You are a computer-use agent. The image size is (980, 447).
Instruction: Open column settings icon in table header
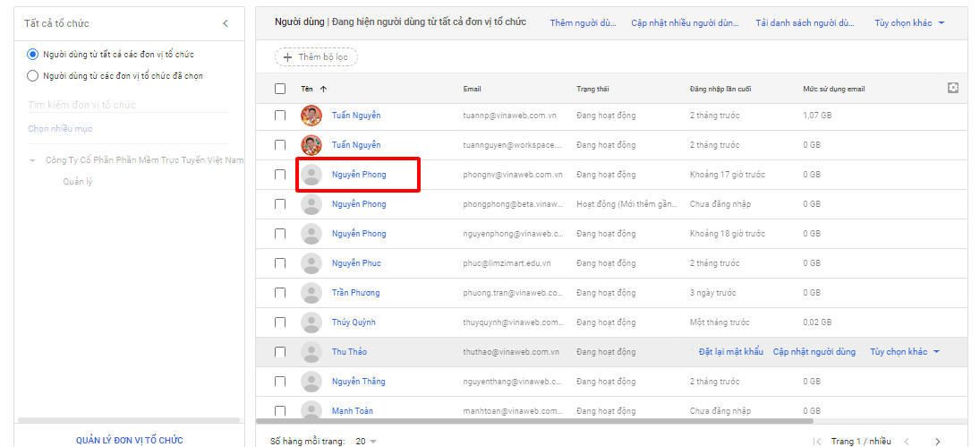(x=953, y=88)
